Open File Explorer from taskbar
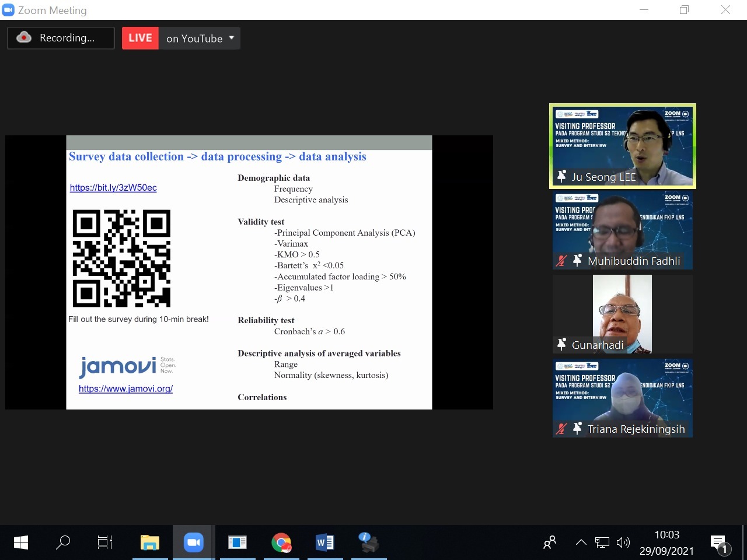747x560 pixels. [150, 542]
